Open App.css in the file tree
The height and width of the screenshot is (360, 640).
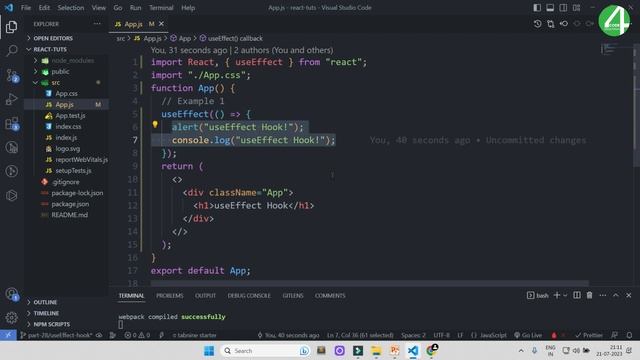[66, 93]
